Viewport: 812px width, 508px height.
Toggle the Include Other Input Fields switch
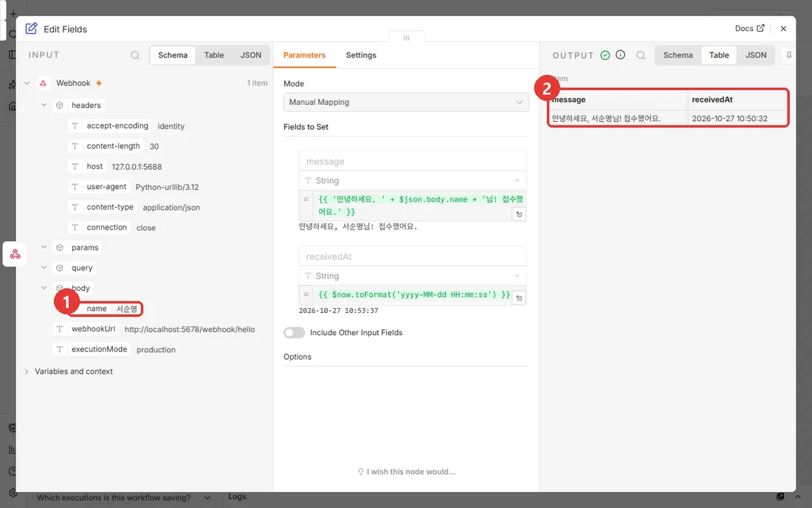point(294,332)
